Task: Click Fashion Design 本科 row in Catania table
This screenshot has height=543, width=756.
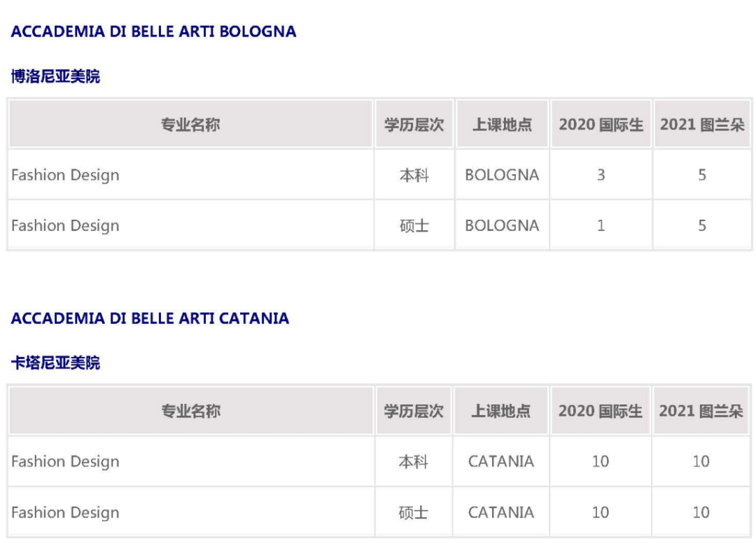Action: 379,461
